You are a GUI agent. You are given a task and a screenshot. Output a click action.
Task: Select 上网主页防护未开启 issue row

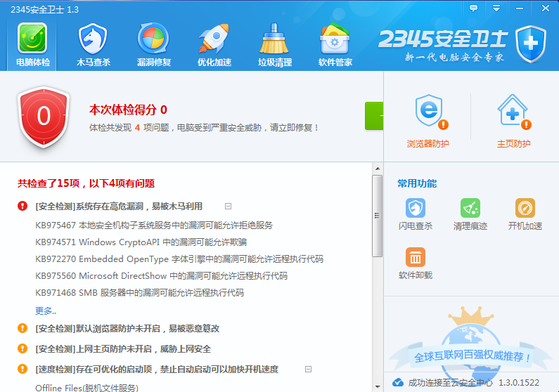[x=123, y=348]
